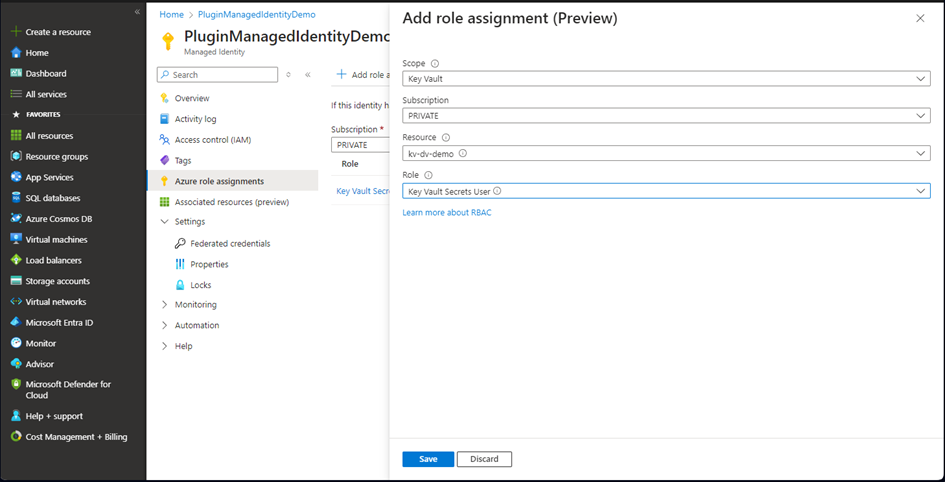Open the Scope dropdown showing Key Vault
The image size is (945, 482).
click(666, 79)
